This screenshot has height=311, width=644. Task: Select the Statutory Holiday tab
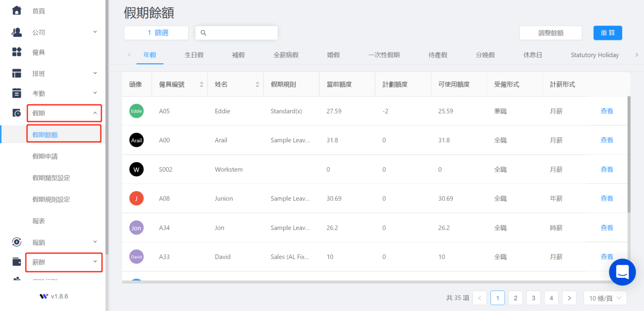(595, 55)
